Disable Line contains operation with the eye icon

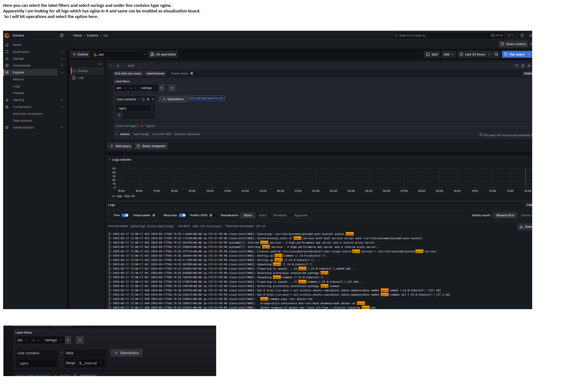pos(148,99)
